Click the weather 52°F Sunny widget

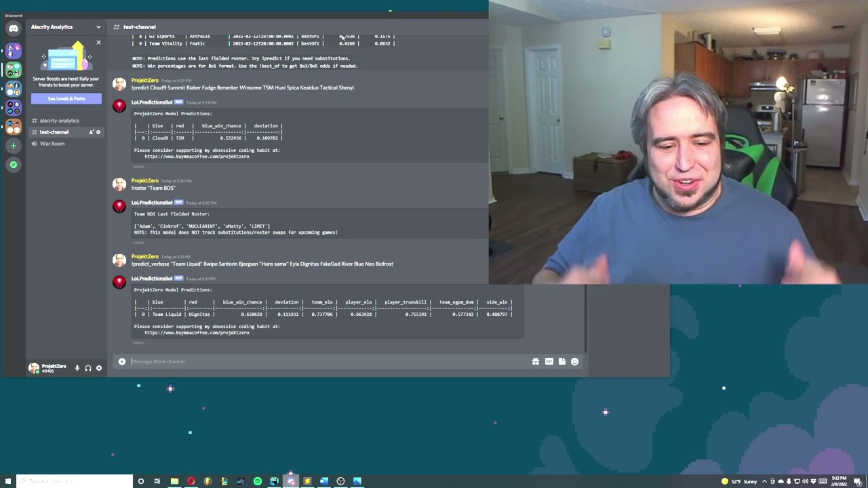pyautogui.click(x=739, y=481)
